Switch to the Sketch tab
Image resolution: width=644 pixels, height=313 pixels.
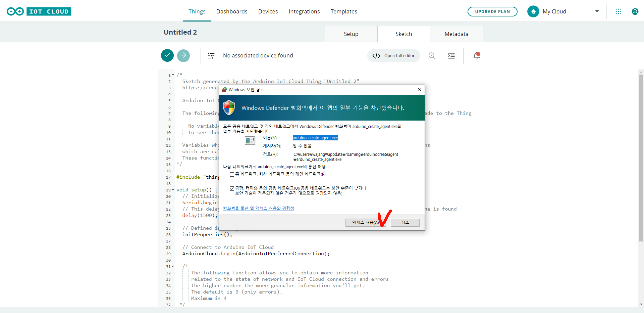(x=404, y=34)
